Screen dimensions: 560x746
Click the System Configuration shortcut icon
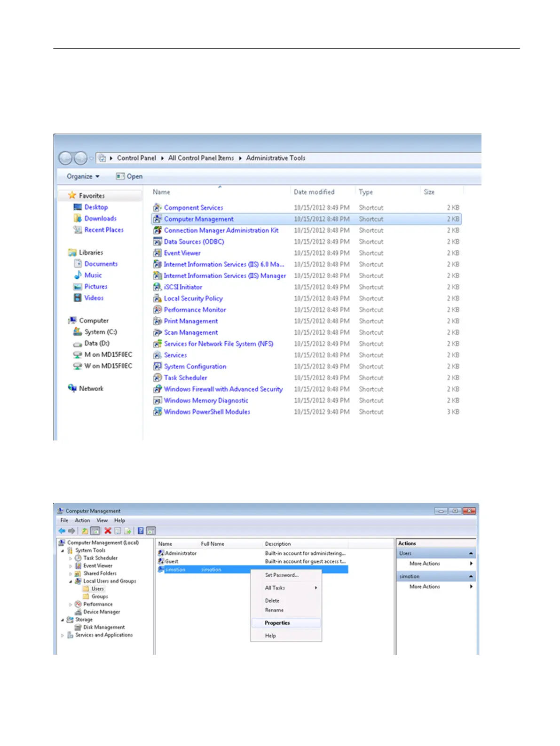(x=158, y=366)
